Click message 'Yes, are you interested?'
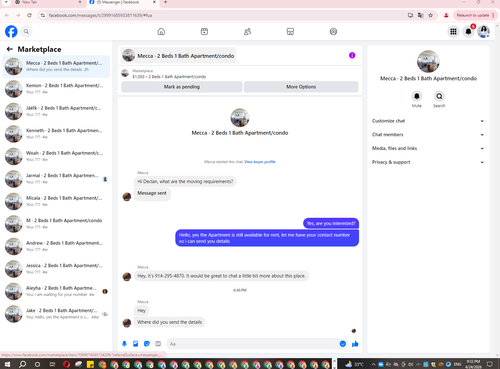 coord(331,223)
